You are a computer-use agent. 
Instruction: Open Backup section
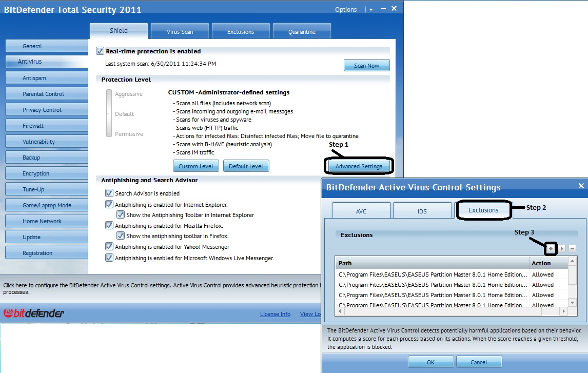[x=47, y=158]
